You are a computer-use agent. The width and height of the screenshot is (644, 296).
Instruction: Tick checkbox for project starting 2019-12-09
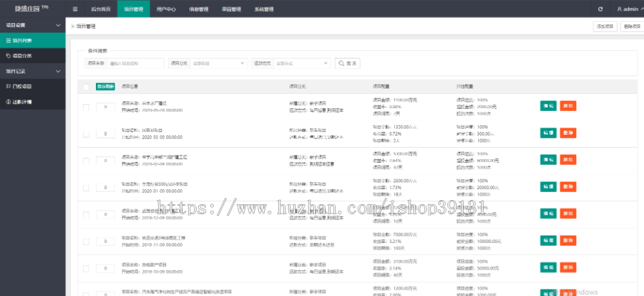point(86,214)
